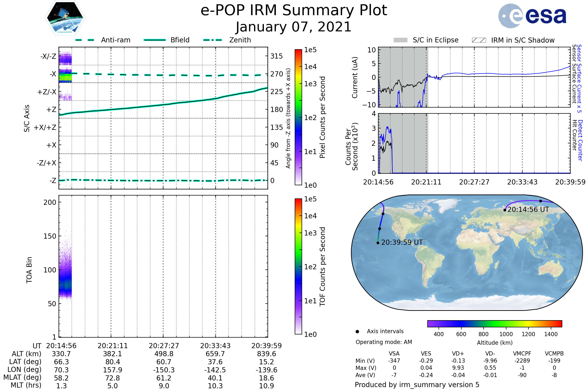Click the Zenith dash-dot legend marker
The height and width of the screenshot is (392, 588).
coord(212,40)
